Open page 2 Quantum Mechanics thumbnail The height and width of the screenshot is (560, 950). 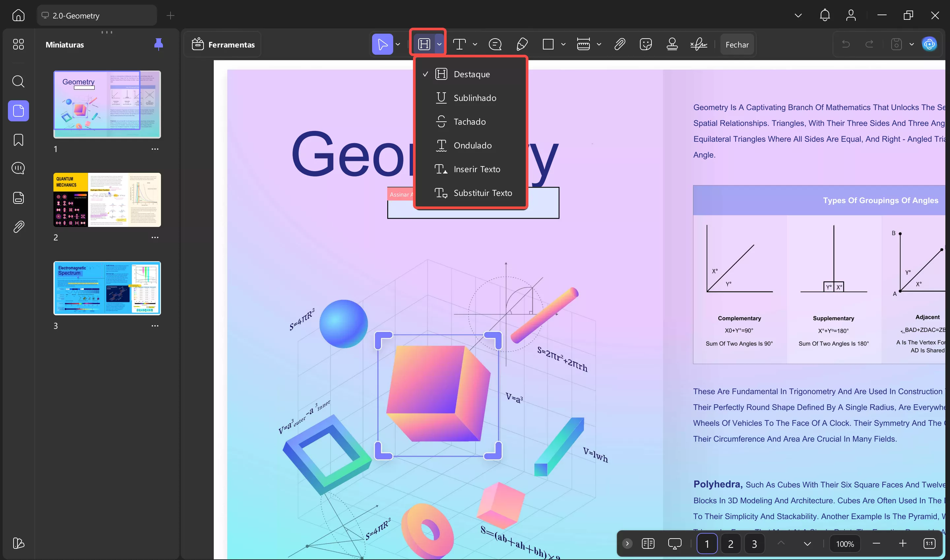point(107,200)
